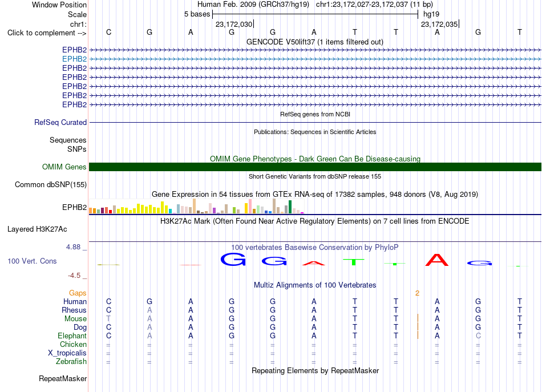Click the orange '2' gap count marker
Screen dimensions: 542x392
coord(417,293)
